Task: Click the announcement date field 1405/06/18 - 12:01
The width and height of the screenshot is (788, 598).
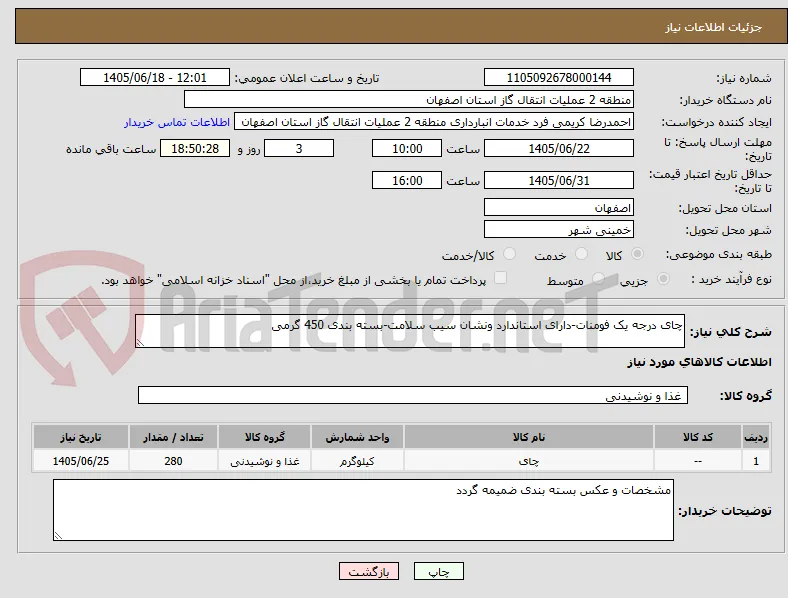Action: pos(155,77)
